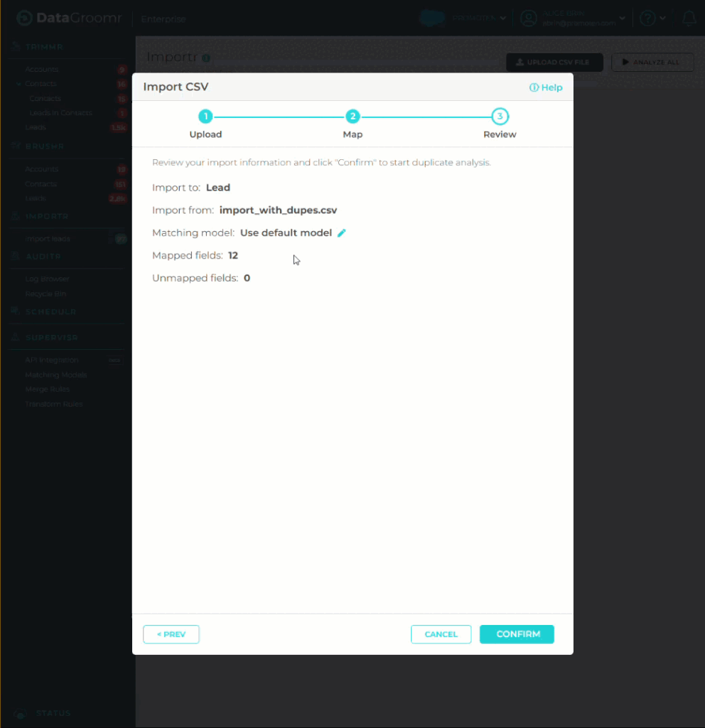The width and height of the screenshot is (705, 728).
Task: Expand the Salesforce org selector dropdown
Action: tap(503, 18)
